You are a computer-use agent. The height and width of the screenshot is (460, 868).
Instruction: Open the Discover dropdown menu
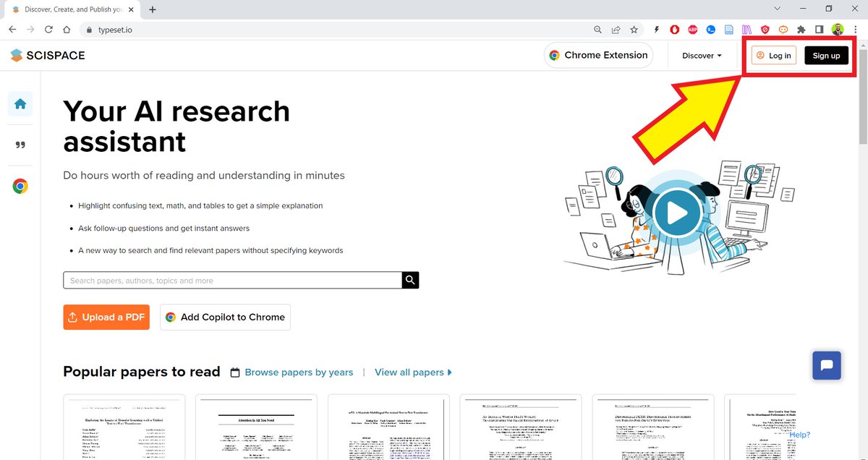(701, 55)
